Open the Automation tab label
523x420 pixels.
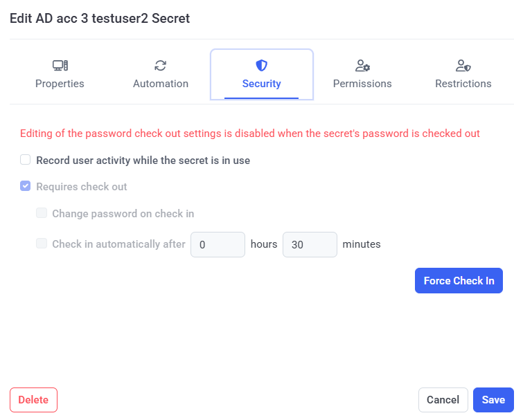[161, 84]
